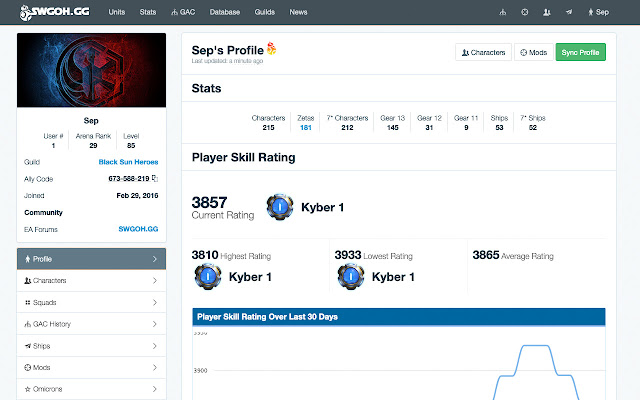Viewport: 640px width, 400px height.
Task: Expand the Omicrons sidebar chevron
Action: [x=155, y=389]
